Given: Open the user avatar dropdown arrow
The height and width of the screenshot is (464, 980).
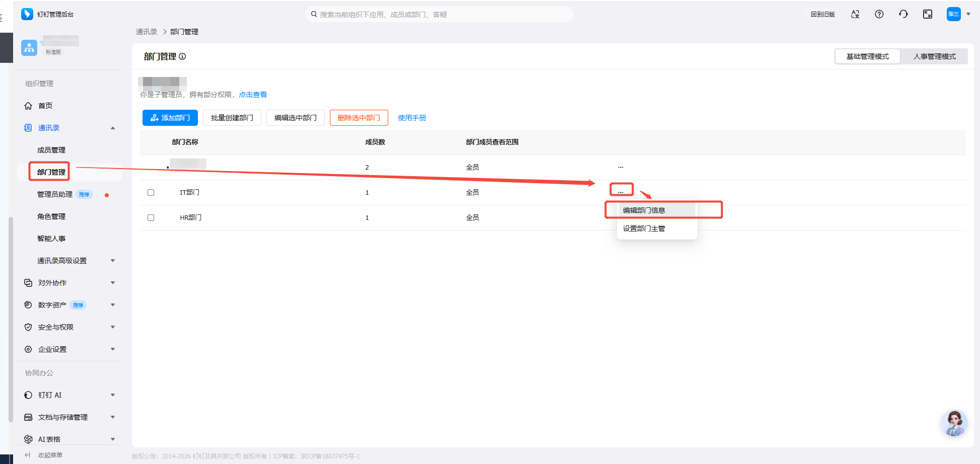Looking at the screenshot, I should 968,14.
